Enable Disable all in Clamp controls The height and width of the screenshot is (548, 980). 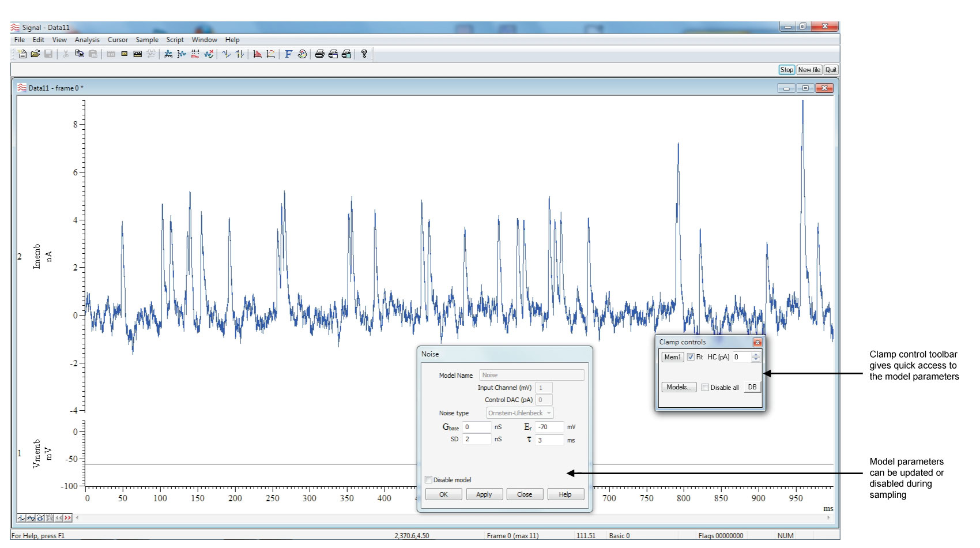coord(704,387)
